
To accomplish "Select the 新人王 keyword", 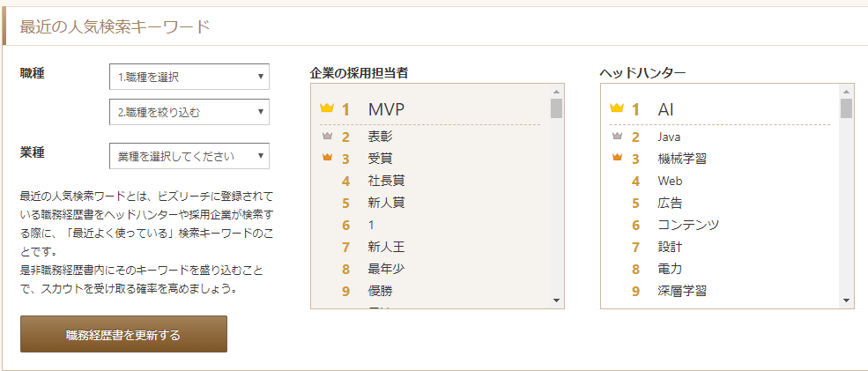I will [386, 247].
